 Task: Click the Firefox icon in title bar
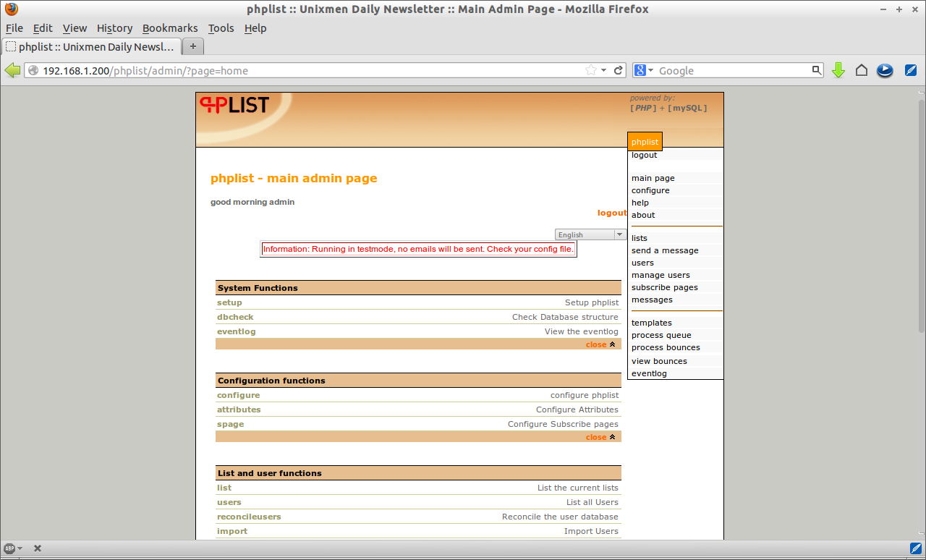[11, 9]
